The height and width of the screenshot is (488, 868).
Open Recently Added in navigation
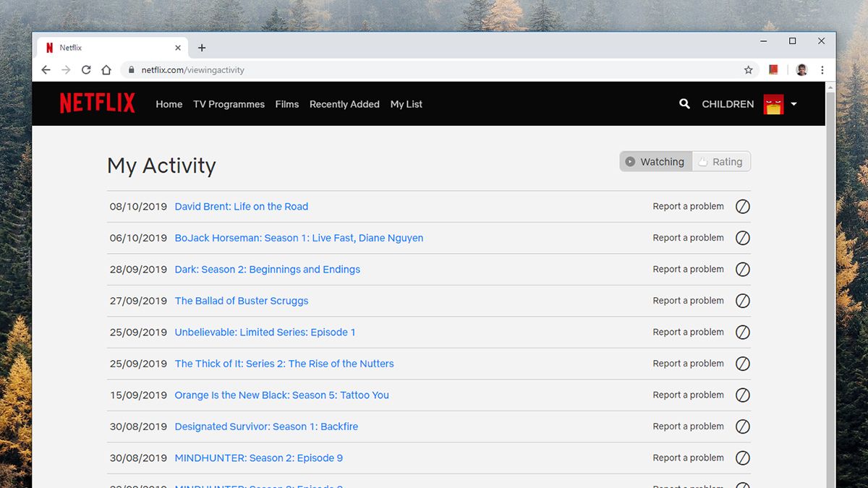(344, 104)
